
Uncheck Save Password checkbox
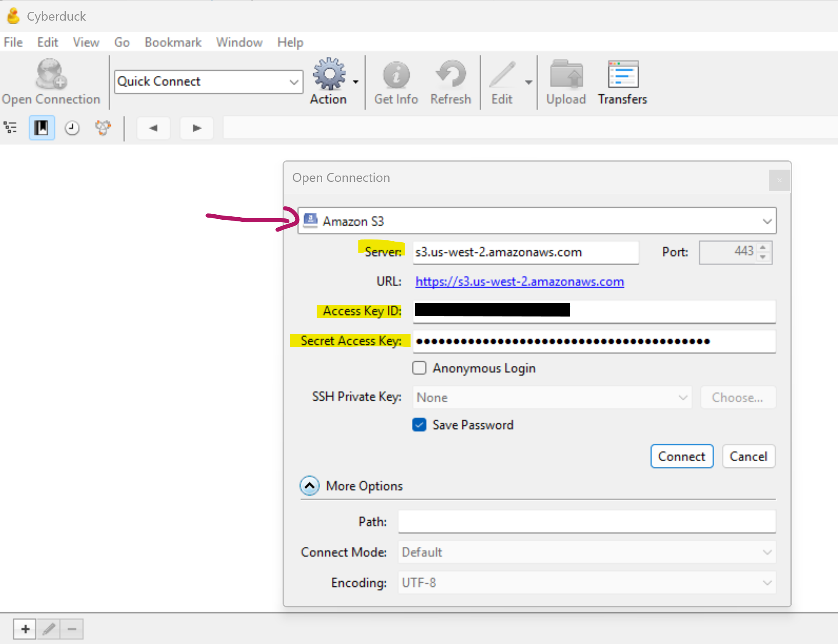[419, 425]
